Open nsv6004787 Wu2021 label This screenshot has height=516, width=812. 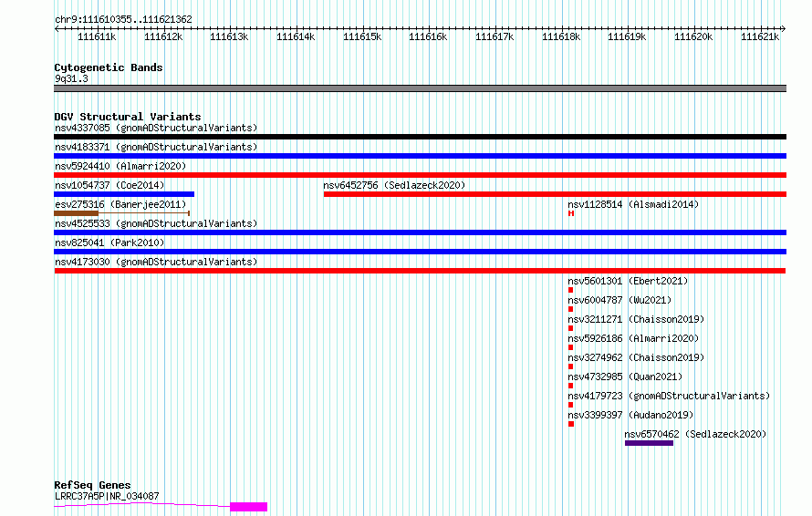(x=619, y=300)
